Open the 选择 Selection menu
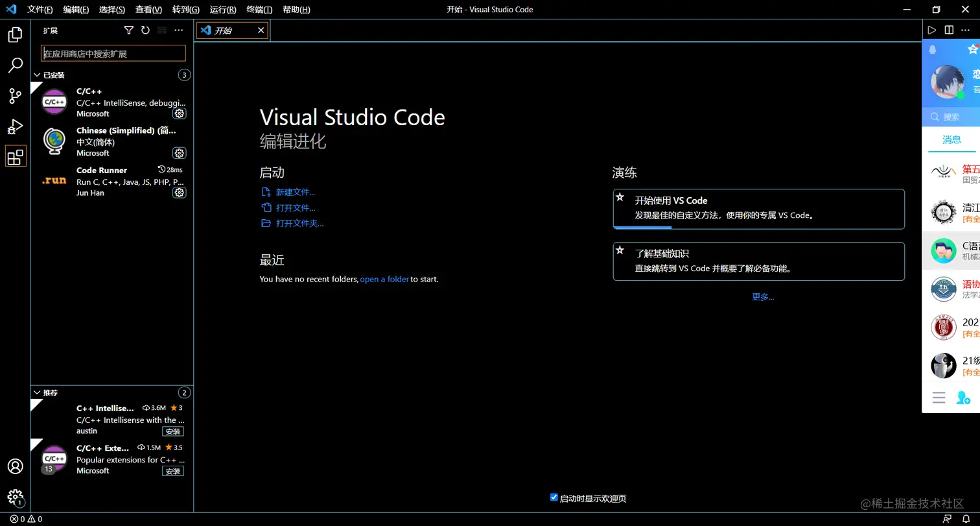 pyautogui.click(x=112, y=10)
